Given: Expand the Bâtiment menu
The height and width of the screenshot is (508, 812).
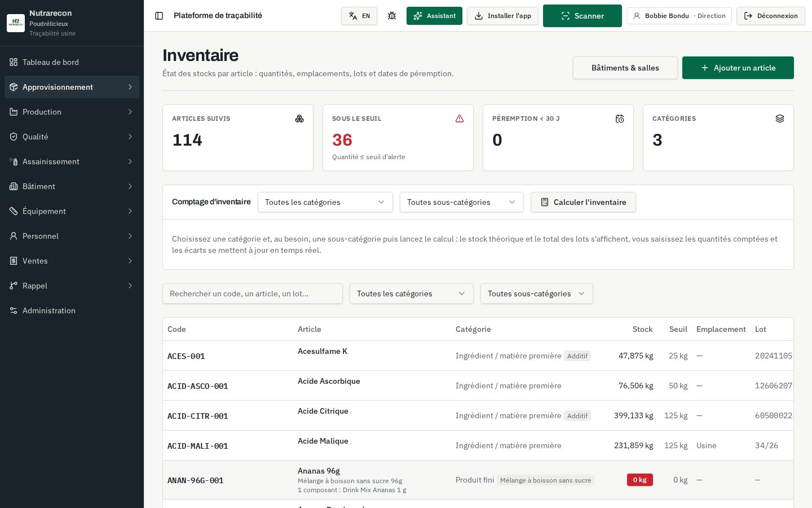Looking at the screenshot, I should (72, 186).
